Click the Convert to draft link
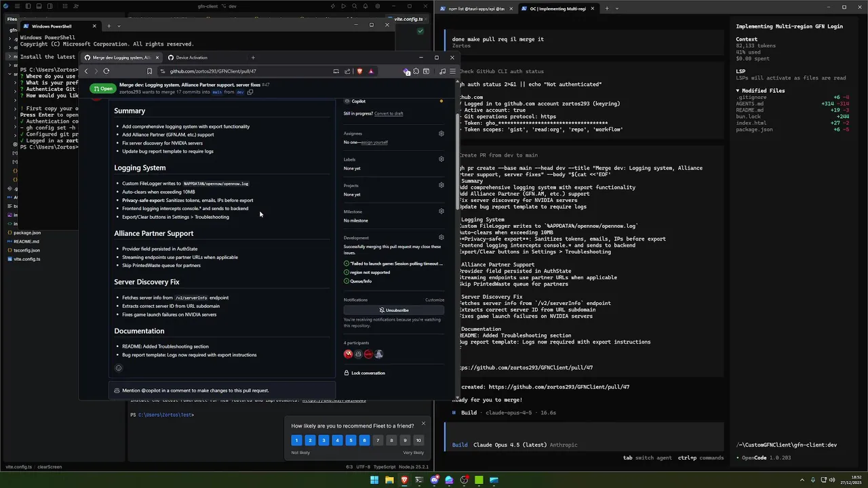 click(389, 113)
